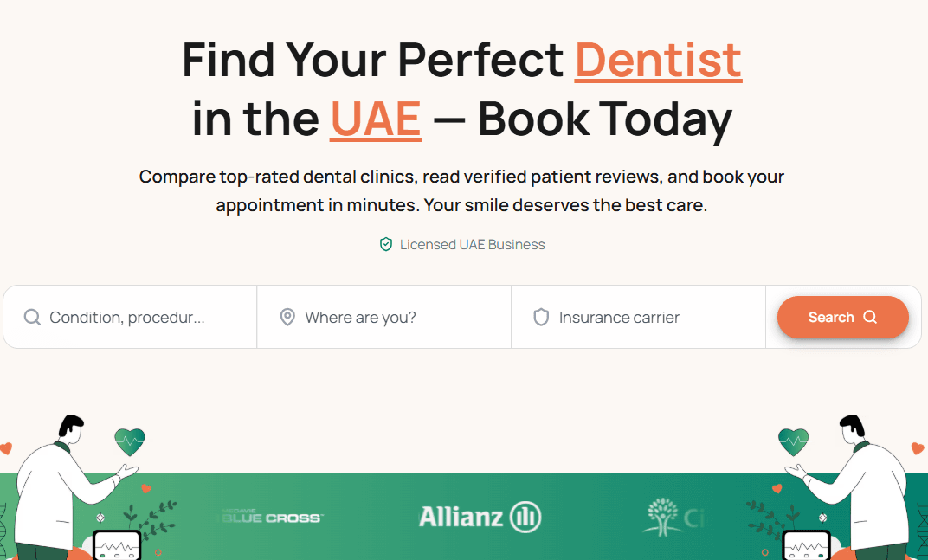Click the search magnifier icon inside the Search button
Image resolution: width=928 pixels, height=560 pixels.
pos(872,317)
